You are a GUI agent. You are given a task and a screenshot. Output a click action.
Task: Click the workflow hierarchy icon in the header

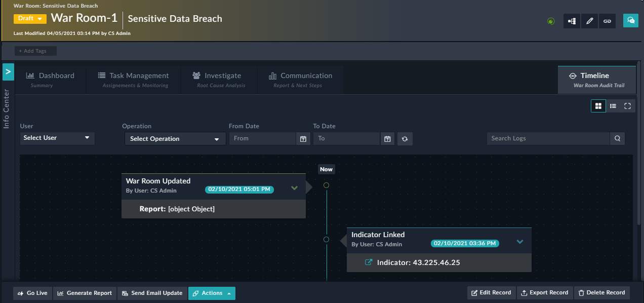click(x=572, y=21)
